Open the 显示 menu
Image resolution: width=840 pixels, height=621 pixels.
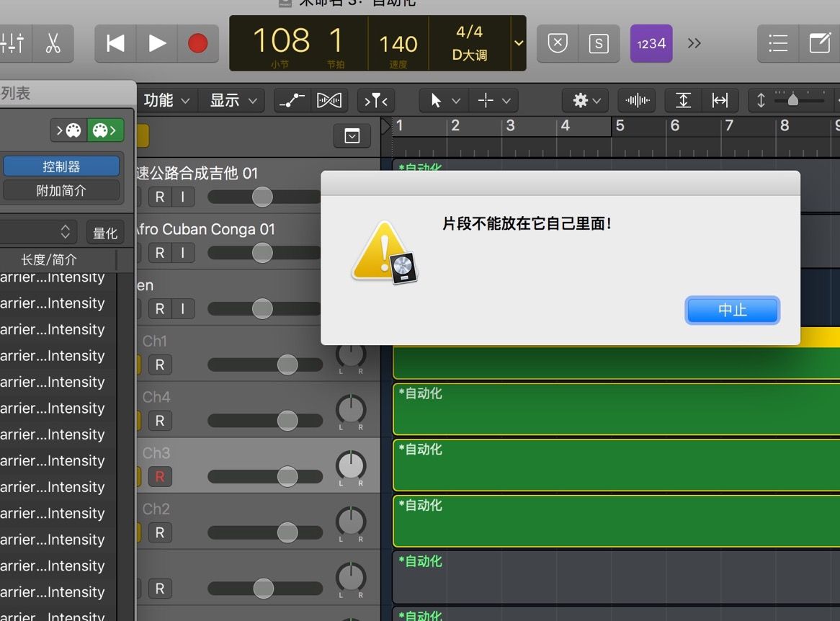pos(233,100)
